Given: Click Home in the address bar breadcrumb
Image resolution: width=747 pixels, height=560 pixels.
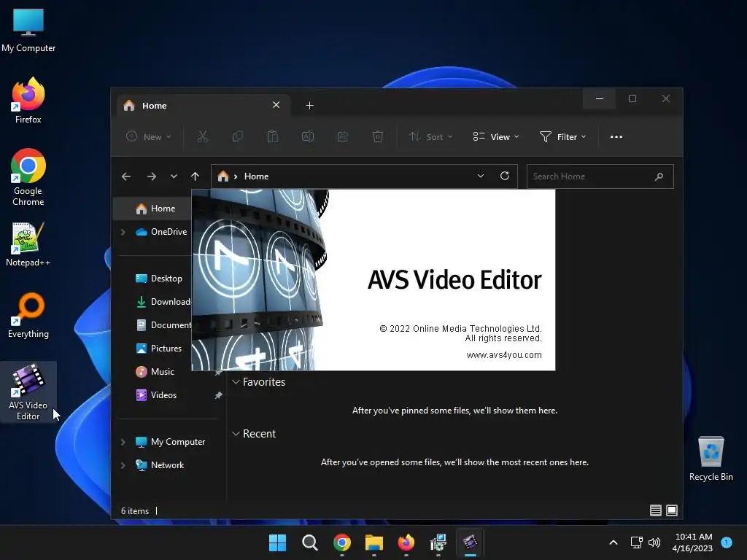Looking at the screenshot, I should tap(256, 176).
